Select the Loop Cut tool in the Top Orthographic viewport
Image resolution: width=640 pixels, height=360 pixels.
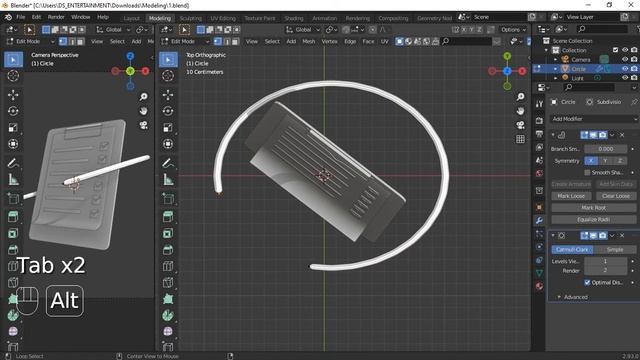pos(168,266)
